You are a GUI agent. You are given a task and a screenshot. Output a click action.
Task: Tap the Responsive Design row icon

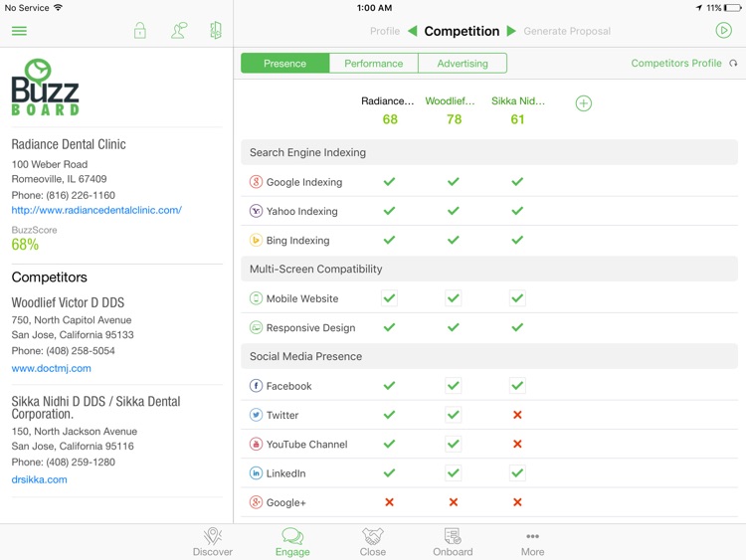[256, 327]
